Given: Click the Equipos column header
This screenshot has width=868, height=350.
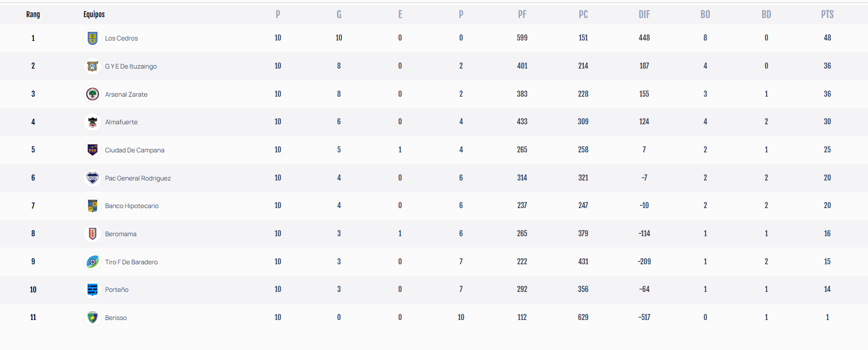Looking at the screenshot, I should [x=94, y=14].
